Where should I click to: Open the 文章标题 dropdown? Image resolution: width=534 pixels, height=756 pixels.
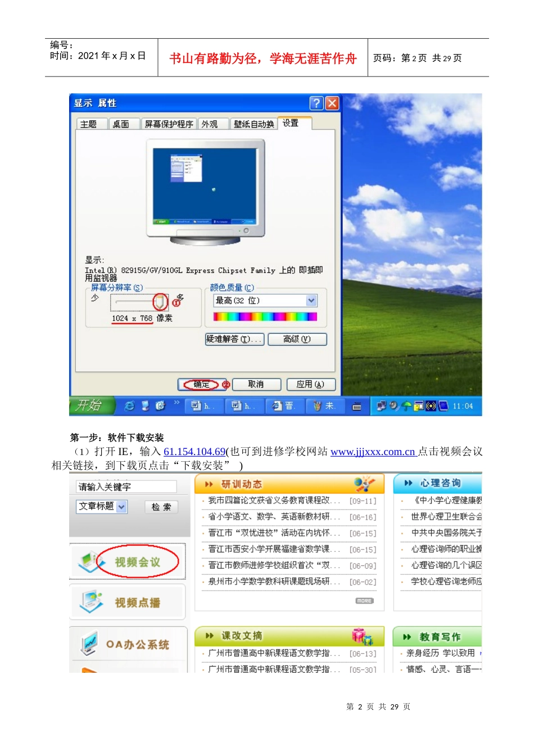(x=102, y=506)
